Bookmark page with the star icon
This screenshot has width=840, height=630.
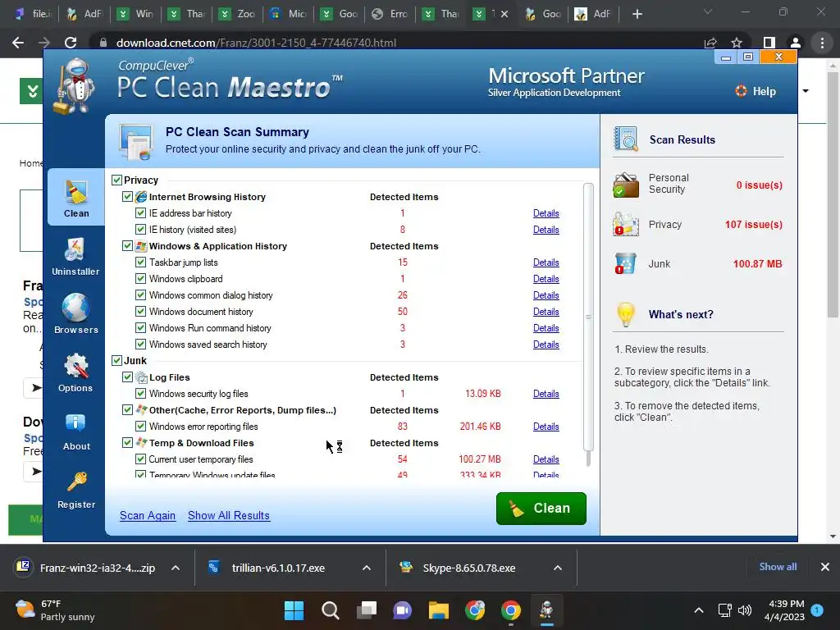tap(737, 43)
